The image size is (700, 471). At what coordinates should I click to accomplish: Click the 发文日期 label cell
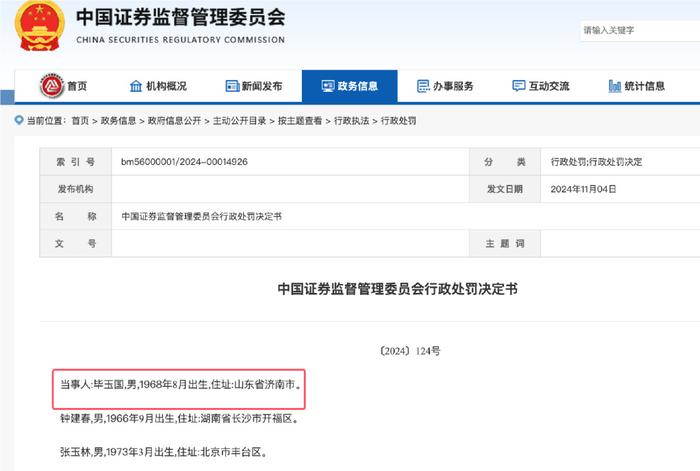tap(505, 189)
